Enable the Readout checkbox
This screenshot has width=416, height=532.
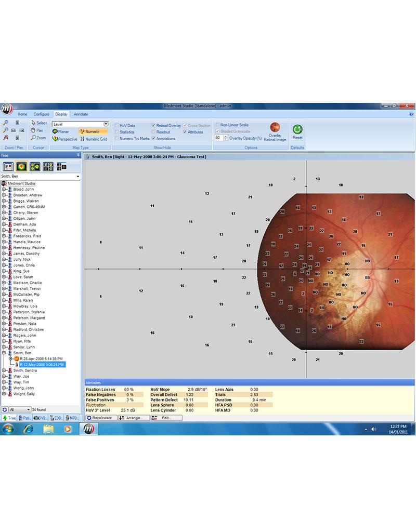153,132
